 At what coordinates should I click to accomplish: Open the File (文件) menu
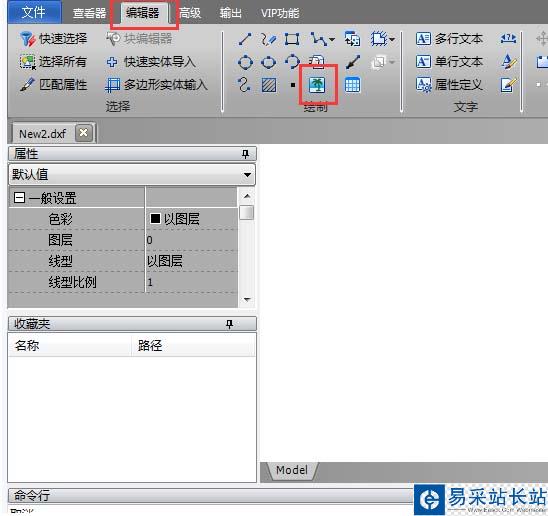(x=34, y=12)
